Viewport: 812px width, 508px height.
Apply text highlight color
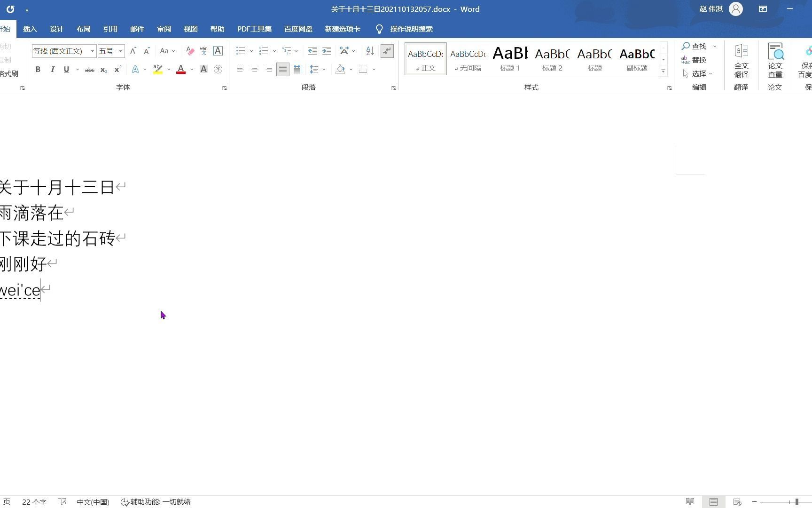[158, 69]
